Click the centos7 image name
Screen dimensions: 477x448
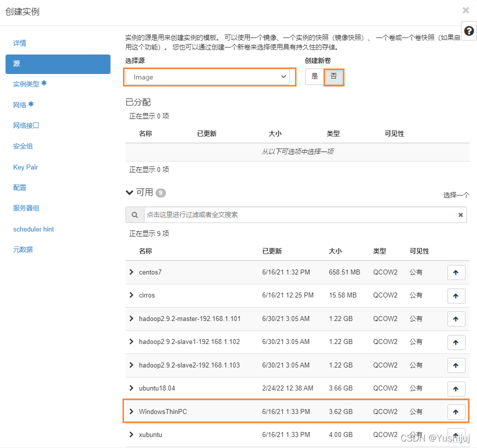click(150, 272)
